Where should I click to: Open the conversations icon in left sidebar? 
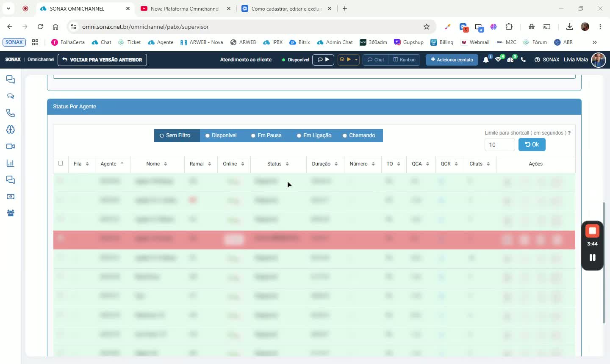point(11,80)
